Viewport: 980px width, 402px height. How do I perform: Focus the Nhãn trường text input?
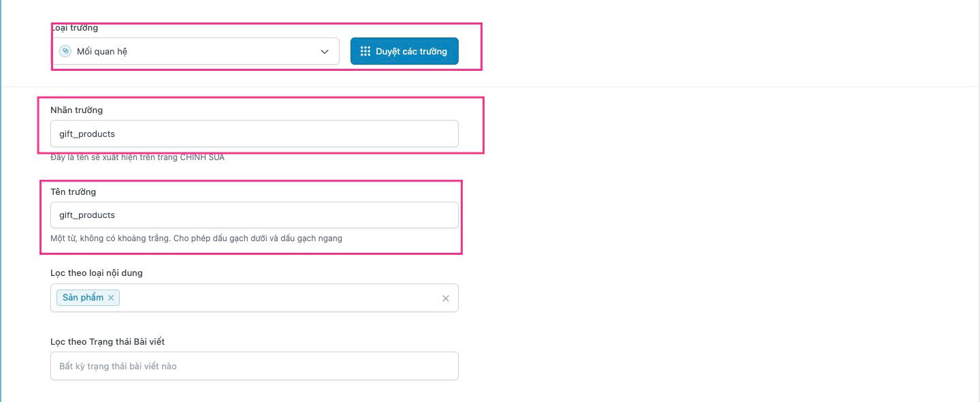254,134
